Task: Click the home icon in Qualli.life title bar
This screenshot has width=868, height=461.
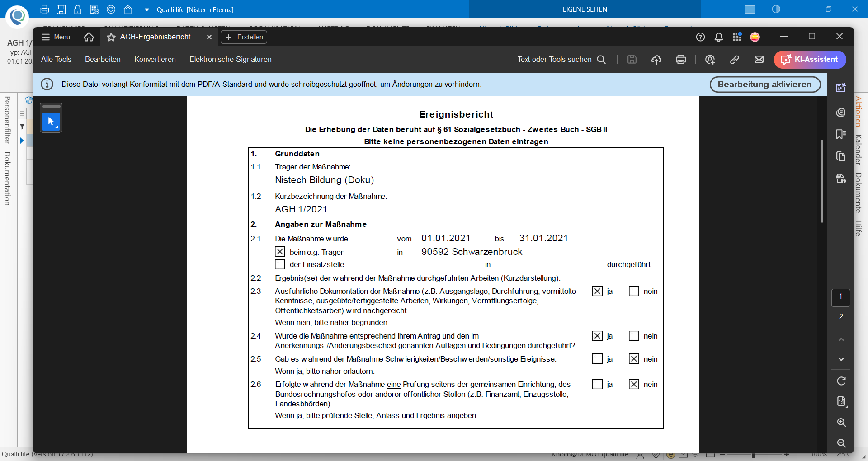Action: [x=128, y=9]
